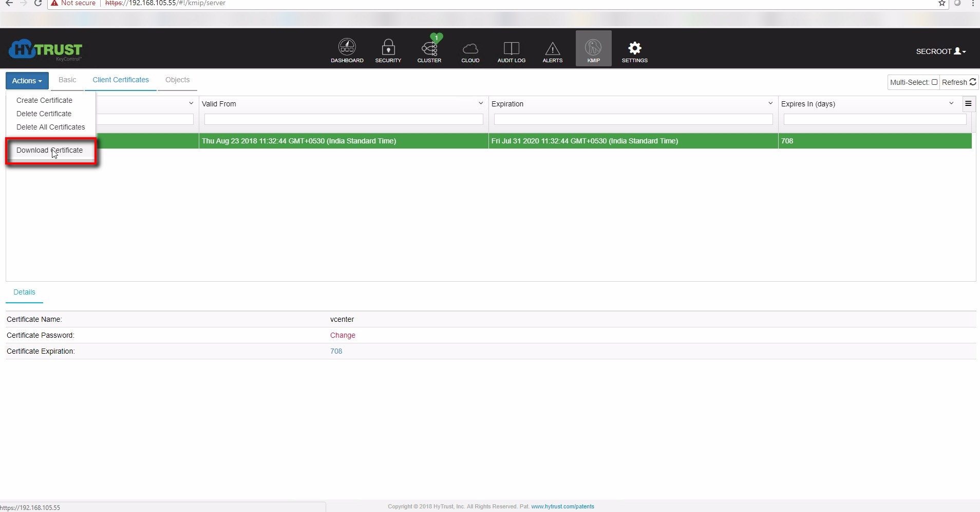
Task: Expand the Valid From column dropdown arrow
Action: (481, 103)
